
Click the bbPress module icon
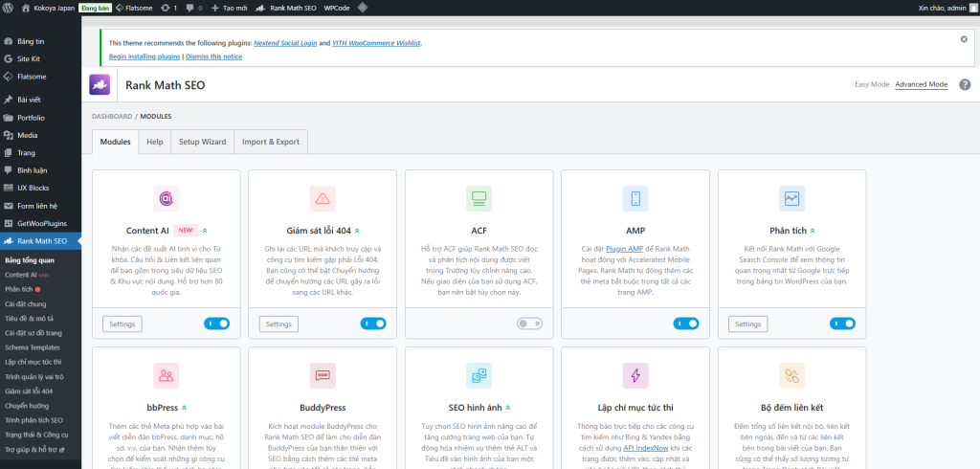coord(167,376)
